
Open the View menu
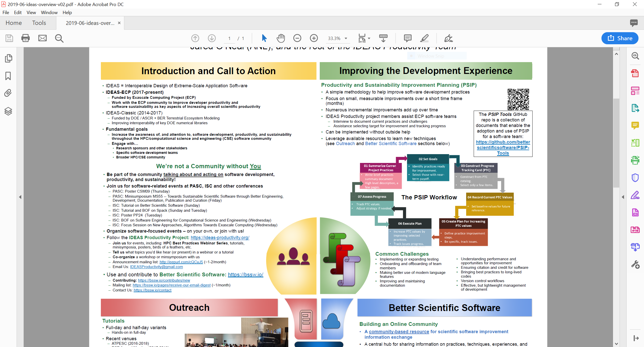coord(31,12)
